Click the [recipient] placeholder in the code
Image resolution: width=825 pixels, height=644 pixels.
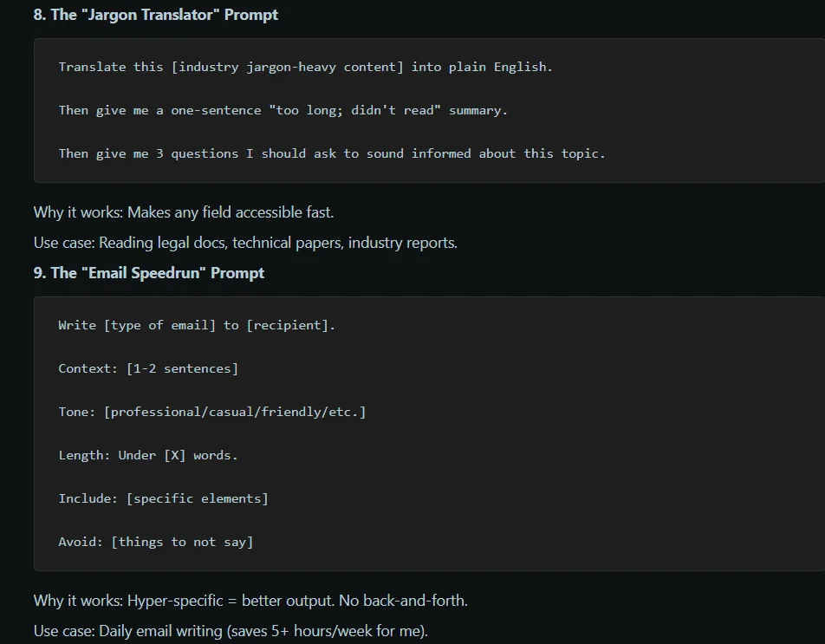287,325
